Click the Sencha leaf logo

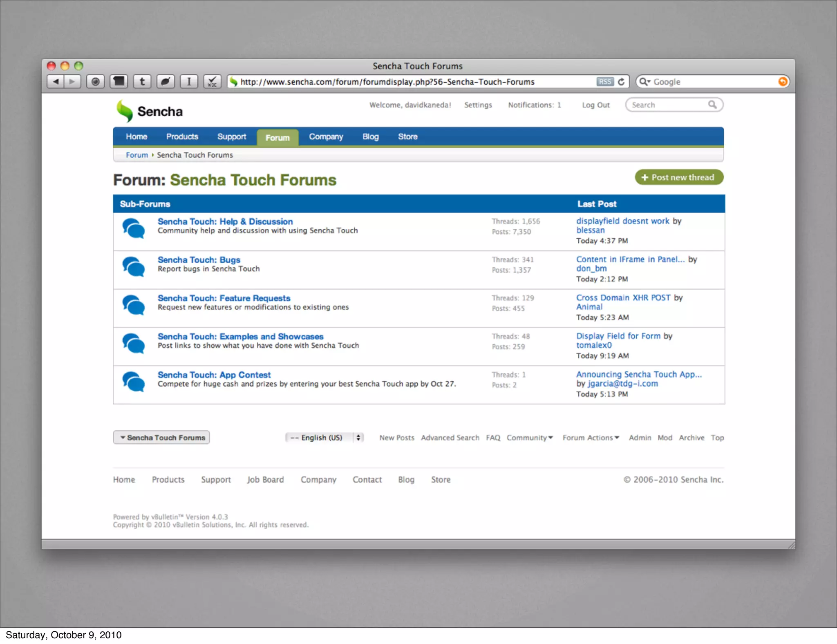[125, 111]
